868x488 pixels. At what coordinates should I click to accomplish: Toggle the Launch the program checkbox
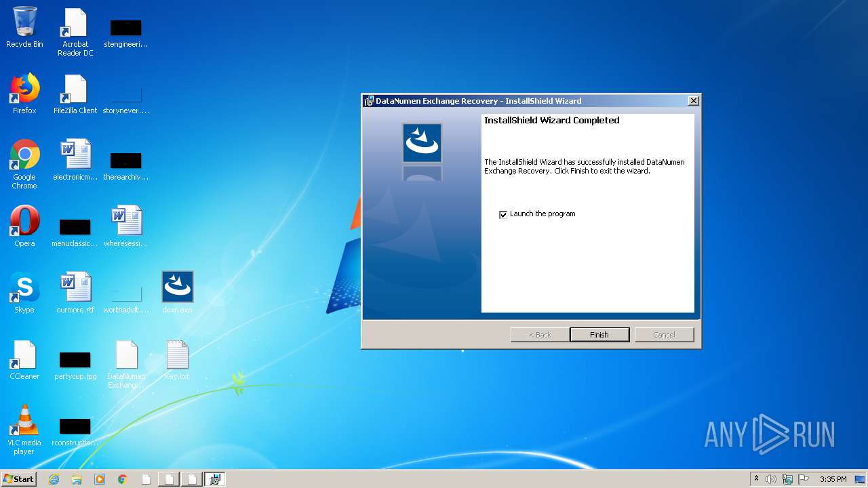pos(503,214)
